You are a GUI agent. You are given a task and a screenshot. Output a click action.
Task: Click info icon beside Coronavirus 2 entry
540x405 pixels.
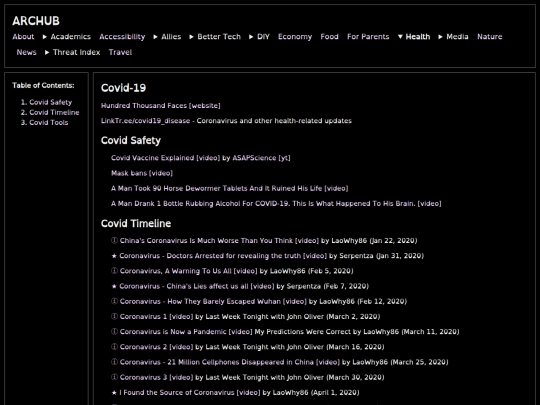click(x=114, y=346)
